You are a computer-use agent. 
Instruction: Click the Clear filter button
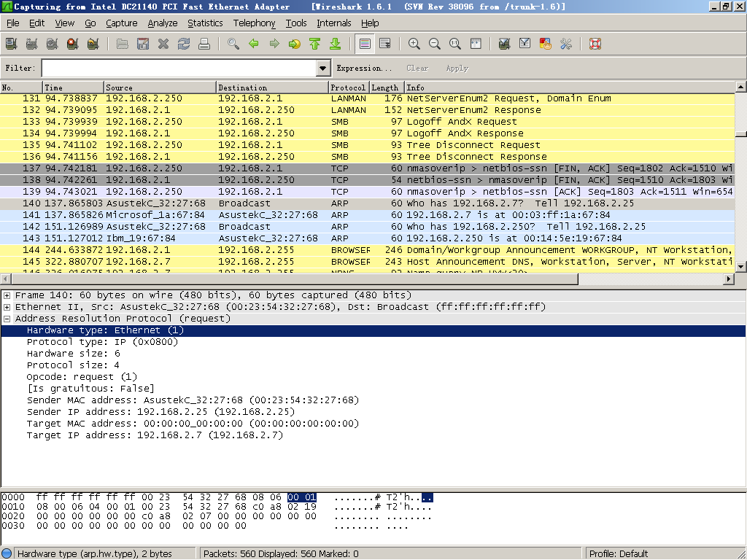tap(417, 68)
